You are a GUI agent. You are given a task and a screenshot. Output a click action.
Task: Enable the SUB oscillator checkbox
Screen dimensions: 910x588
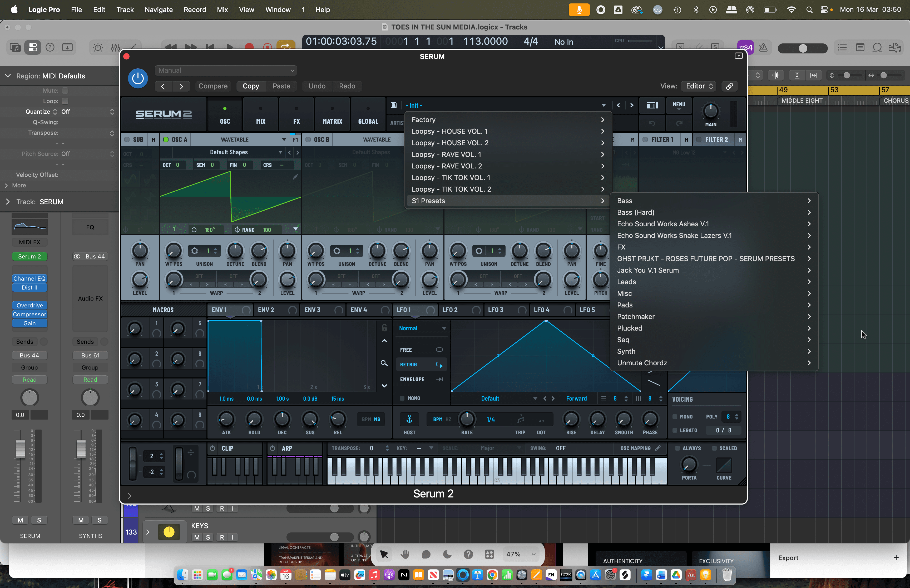coord(127,140)
